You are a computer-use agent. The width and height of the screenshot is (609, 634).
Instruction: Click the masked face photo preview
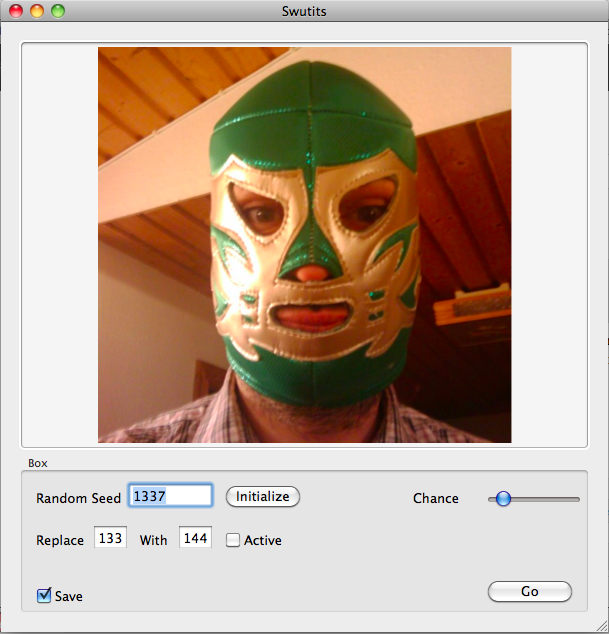304,245
